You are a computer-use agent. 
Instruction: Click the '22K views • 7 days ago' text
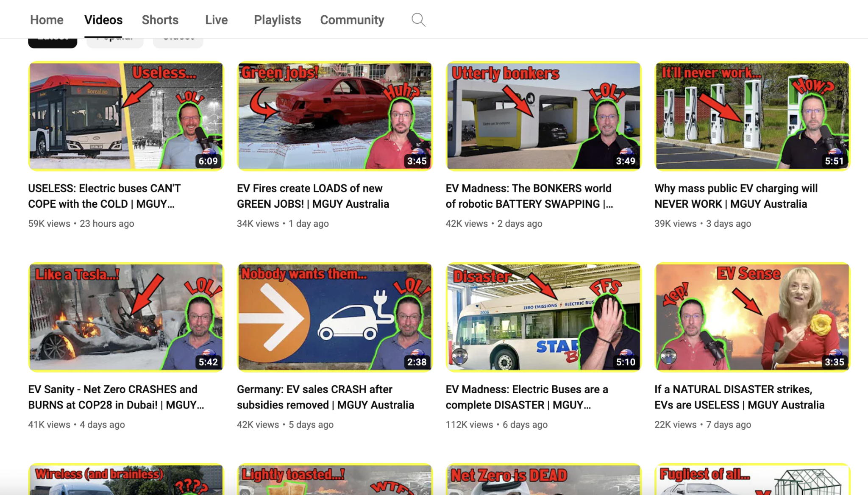(703, 424)
